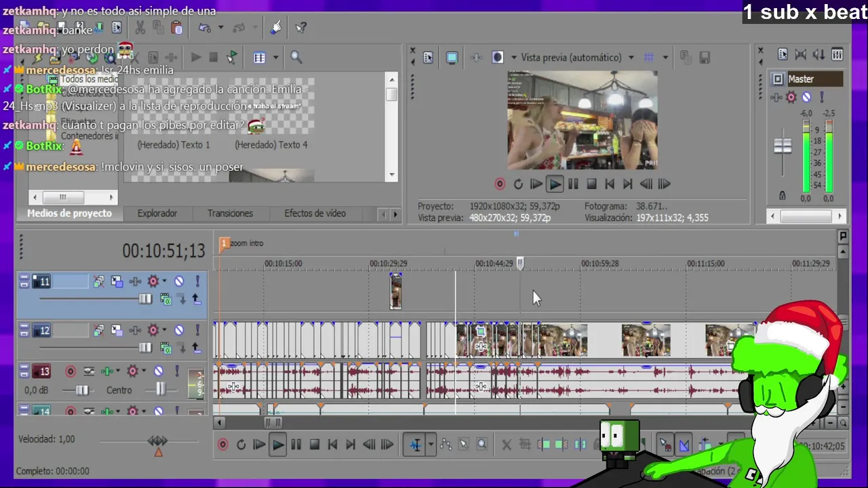Stop media preview in Project Media toolbar

[x=214, y=58]
